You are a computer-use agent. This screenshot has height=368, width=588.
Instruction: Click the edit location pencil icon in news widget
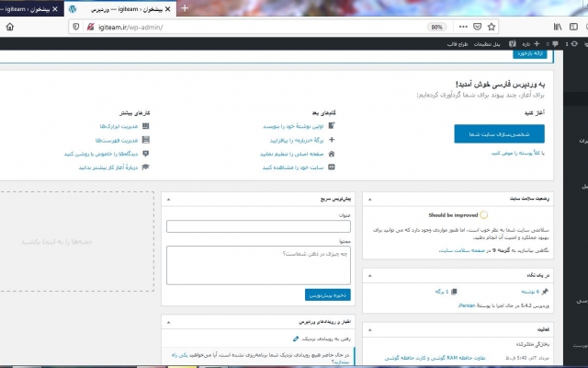point(296,339)
